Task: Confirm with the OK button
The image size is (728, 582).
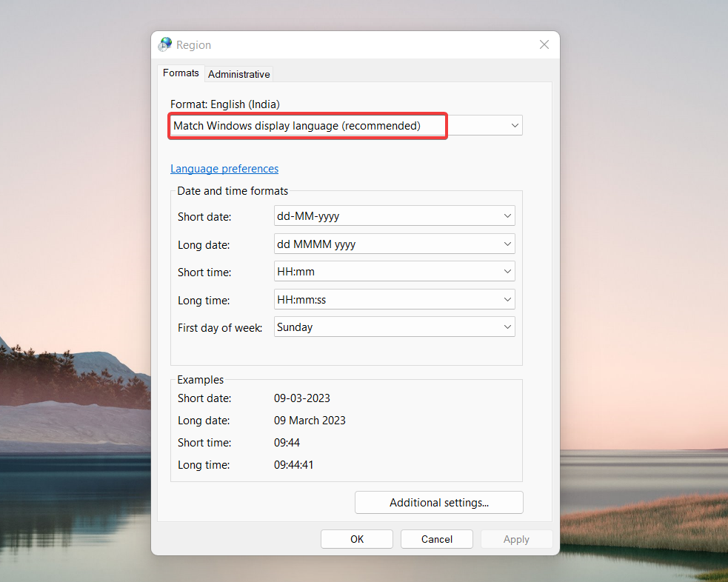Action: 356,539
